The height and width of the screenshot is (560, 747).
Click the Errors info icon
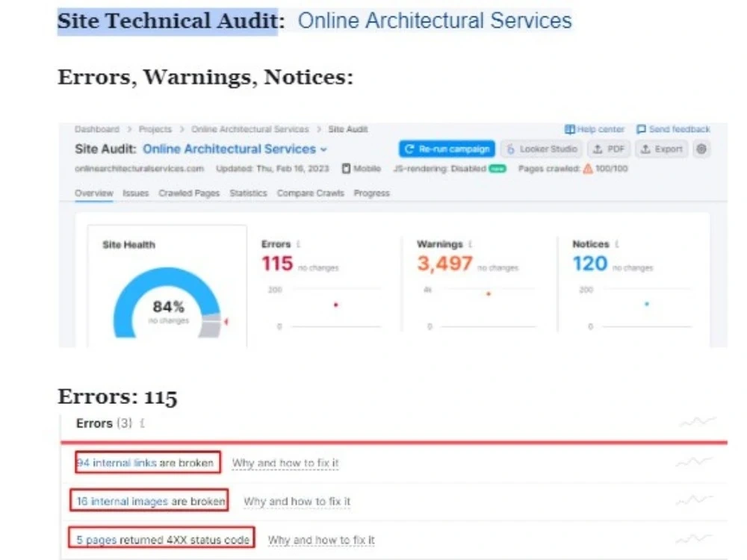pos(298,244)
